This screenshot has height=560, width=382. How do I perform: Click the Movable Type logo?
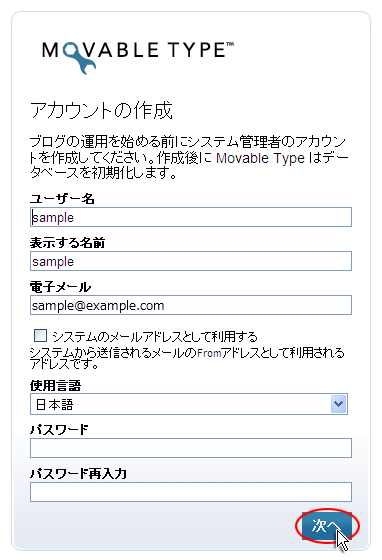138,57
